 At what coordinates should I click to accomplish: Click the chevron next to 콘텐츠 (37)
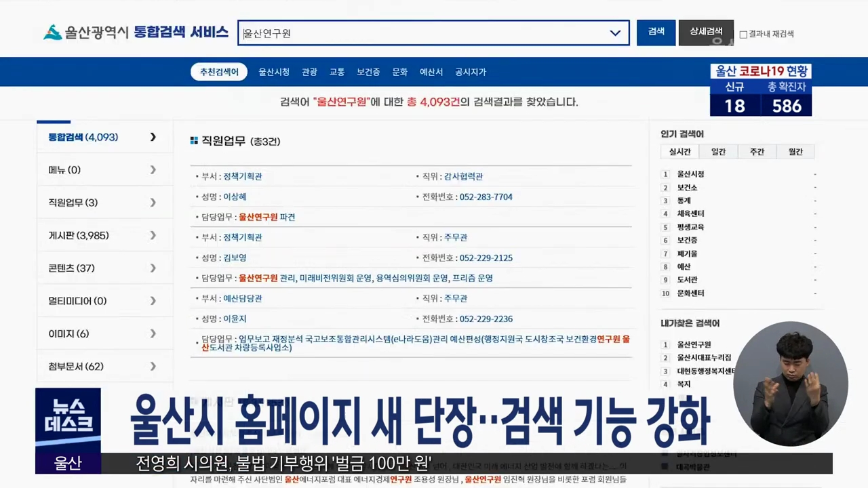click(x=153, y=268)
